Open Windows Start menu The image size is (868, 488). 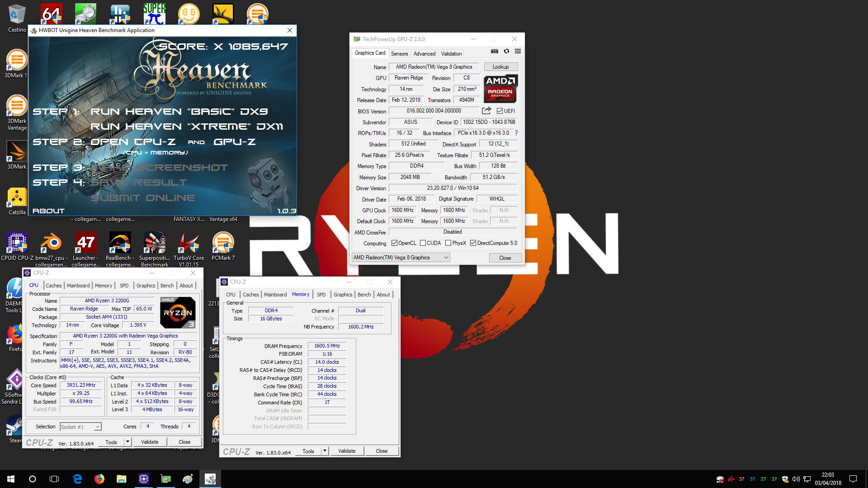point(11,479)
